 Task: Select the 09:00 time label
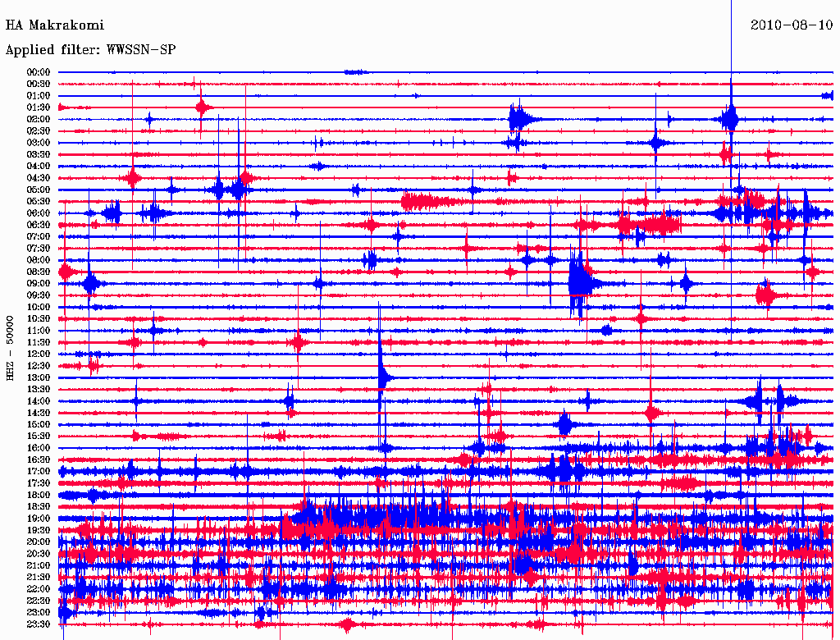[x=38, y=284]
